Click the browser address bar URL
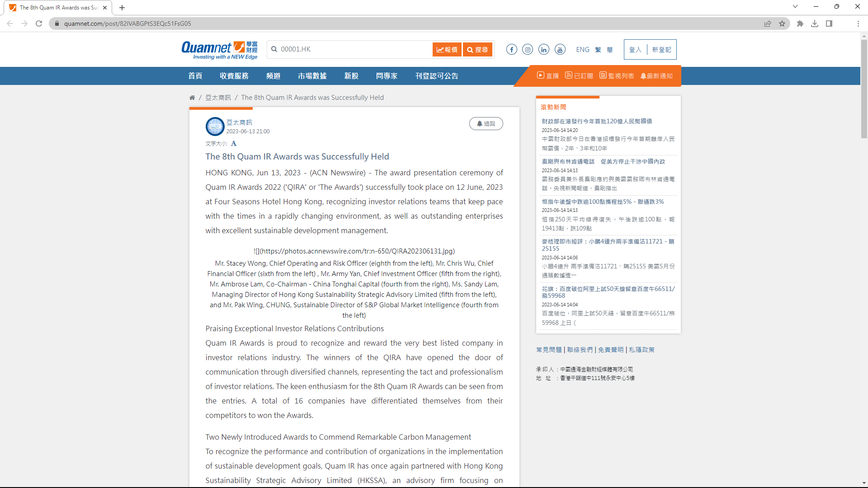The image size is (868, 488). 127,23
